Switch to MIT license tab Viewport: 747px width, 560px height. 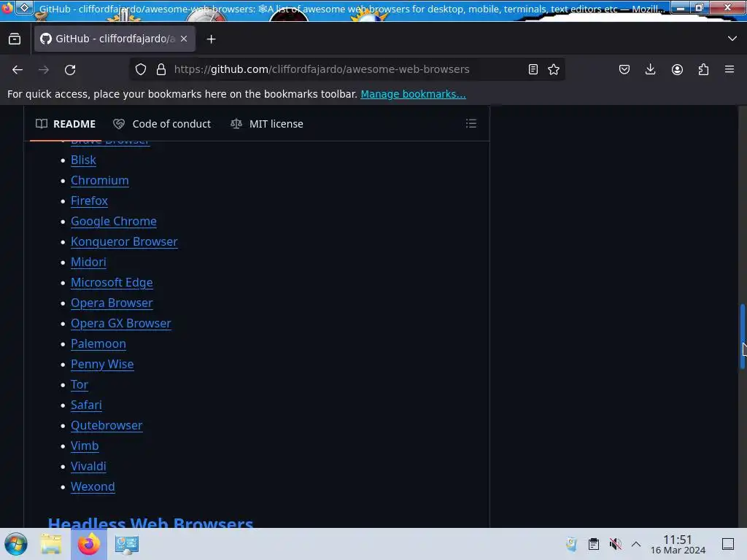pos(267,124)
